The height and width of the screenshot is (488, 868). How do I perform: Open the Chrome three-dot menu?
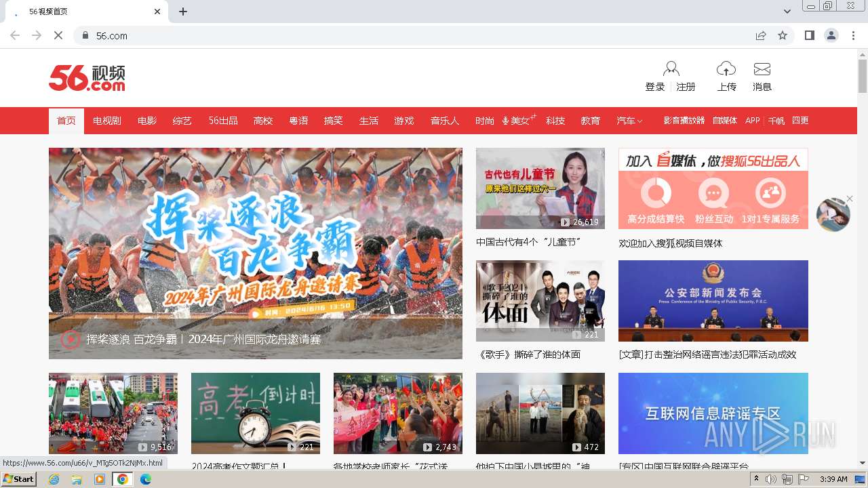[x=853, y=35]
